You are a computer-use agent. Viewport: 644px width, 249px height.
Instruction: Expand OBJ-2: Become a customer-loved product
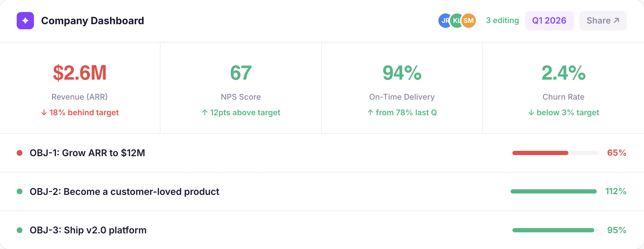[x=124, y=191]
